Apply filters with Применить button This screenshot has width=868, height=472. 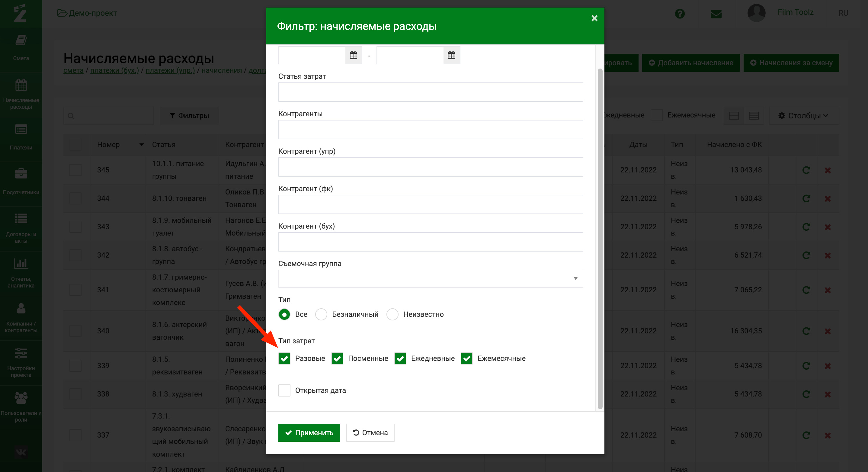(x=309, y=432)
